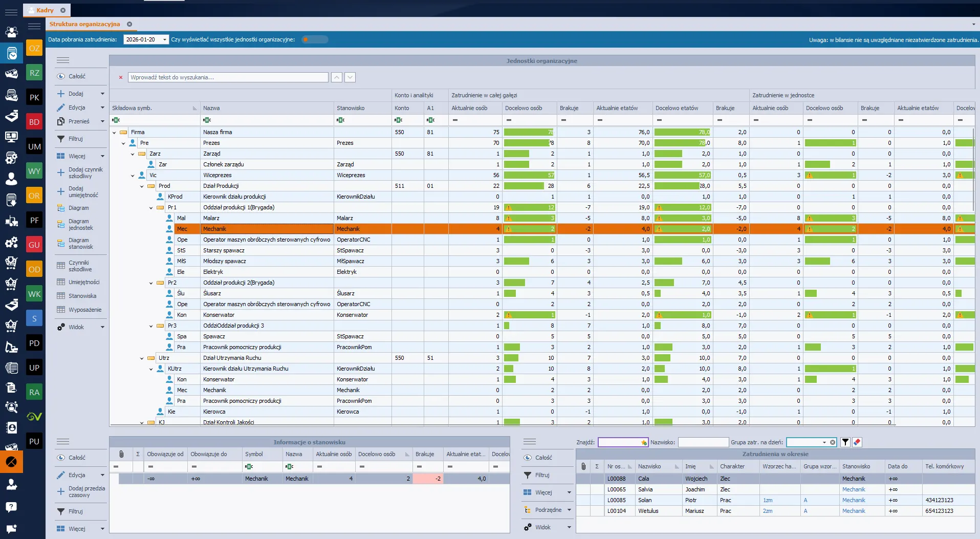This screenshot has width=980, height=539.
Task: Open the Mechanik link for Salvia Joachim
Action: tap(854, 489)
